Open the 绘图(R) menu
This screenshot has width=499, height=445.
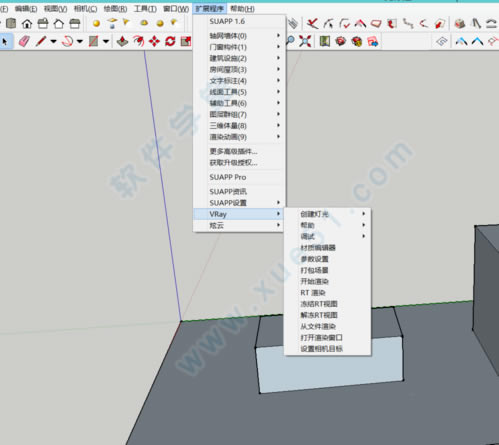coord(115,9)
